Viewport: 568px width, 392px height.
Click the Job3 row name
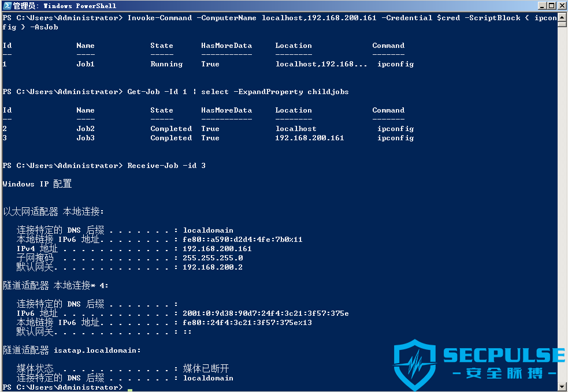[86, 138]
